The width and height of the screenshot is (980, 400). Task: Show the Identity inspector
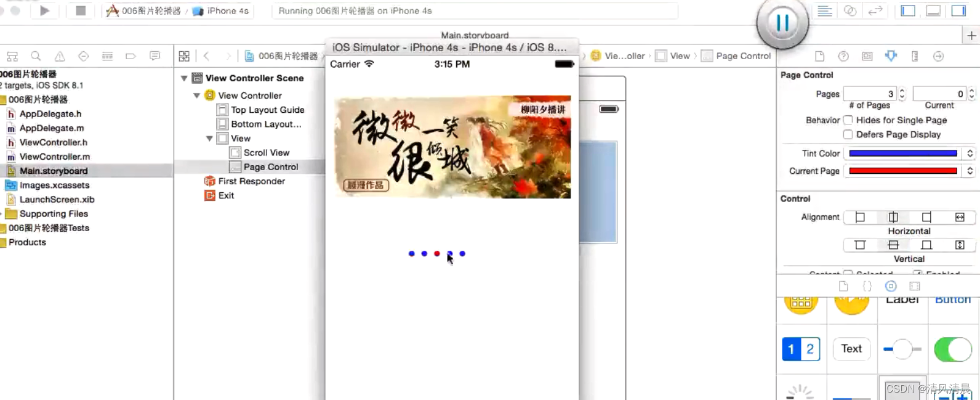point(867,56)
